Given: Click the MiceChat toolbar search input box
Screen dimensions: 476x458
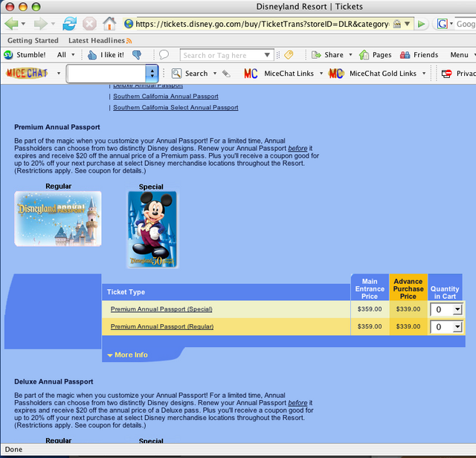Looking at the screenshot, I should click(106, 73).
